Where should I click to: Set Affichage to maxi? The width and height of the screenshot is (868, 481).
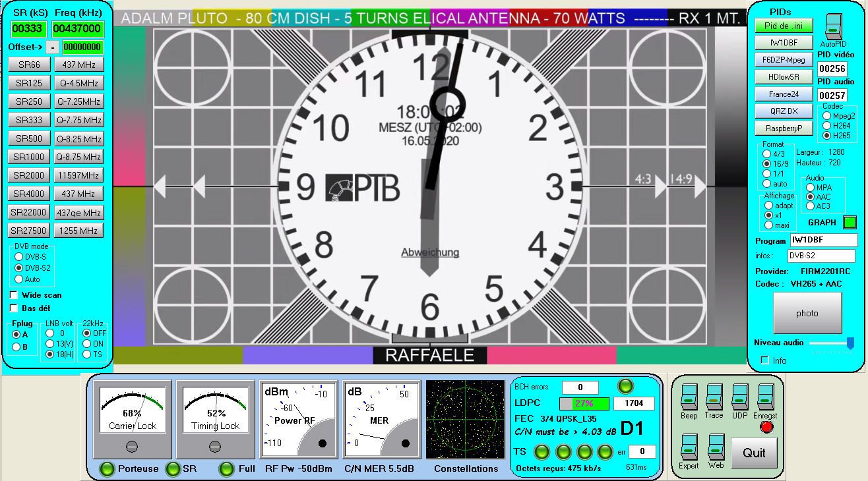[x=768, y=225]
